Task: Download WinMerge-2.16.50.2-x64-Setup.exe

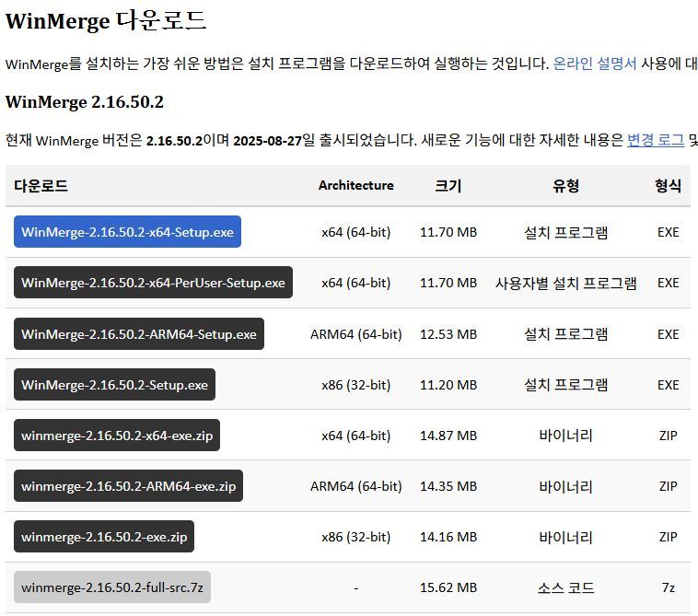Action: (127, 232)
